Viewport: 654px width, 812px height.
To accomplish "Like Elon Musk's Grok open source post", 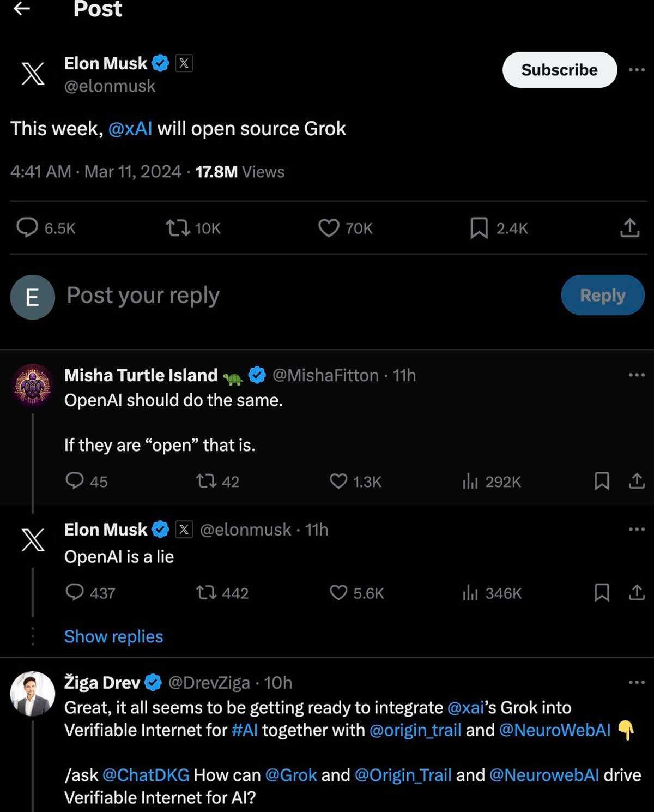I will click(330, 229).
